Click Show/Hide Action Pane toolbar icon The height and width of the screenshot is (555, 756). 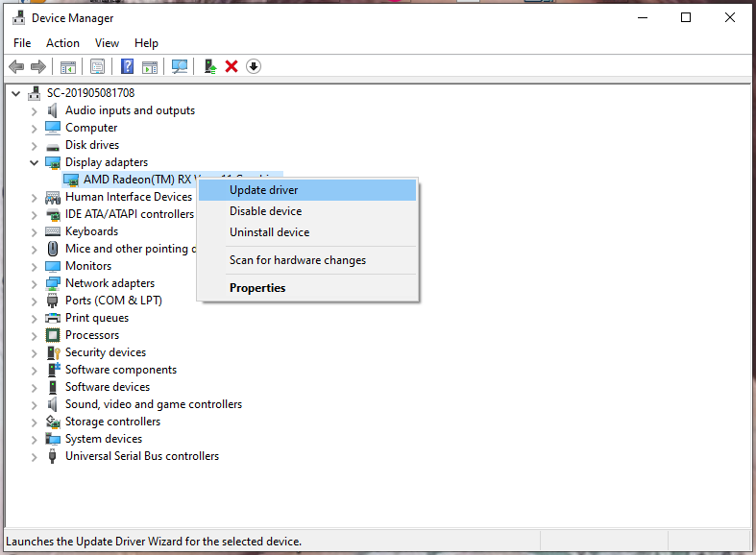(150, 66)
